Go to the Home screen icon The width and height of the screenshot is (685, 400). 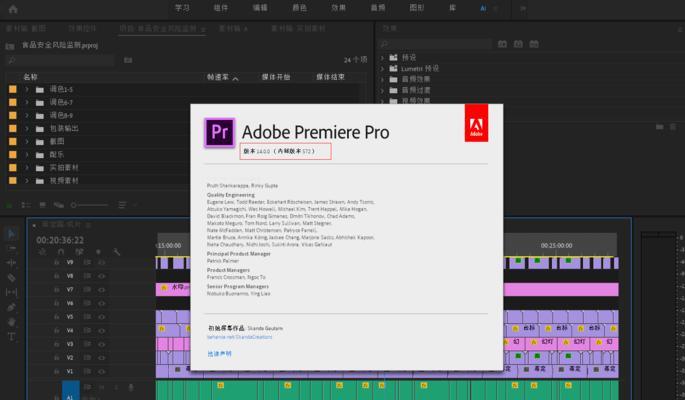click(x=13, y=9)
